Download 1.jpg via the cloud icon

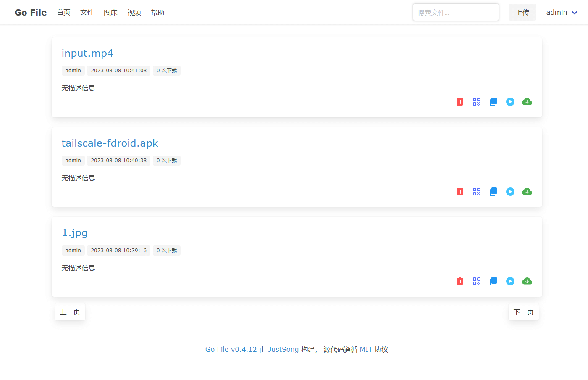[527, 281]
